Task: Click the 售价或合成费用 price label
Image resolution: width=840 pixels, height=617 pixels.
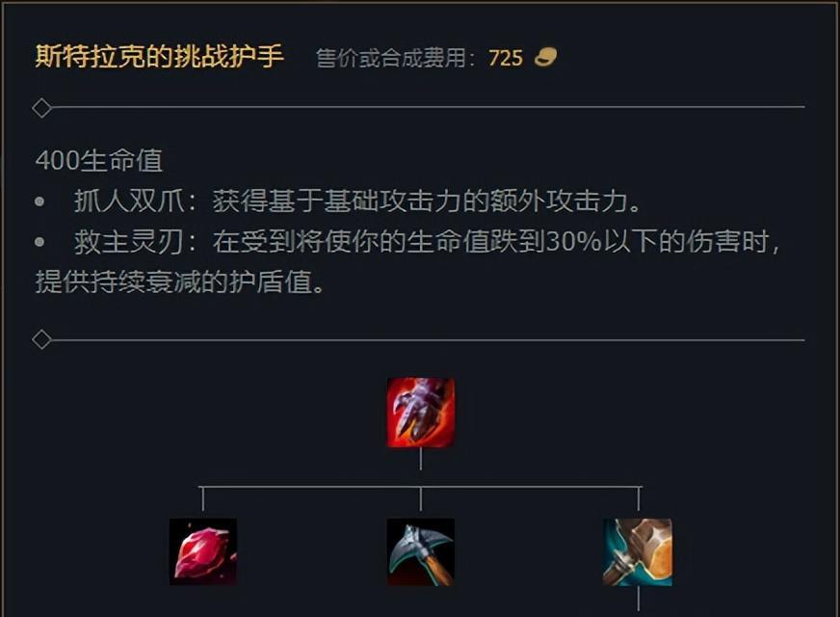Action: (390, 58)
